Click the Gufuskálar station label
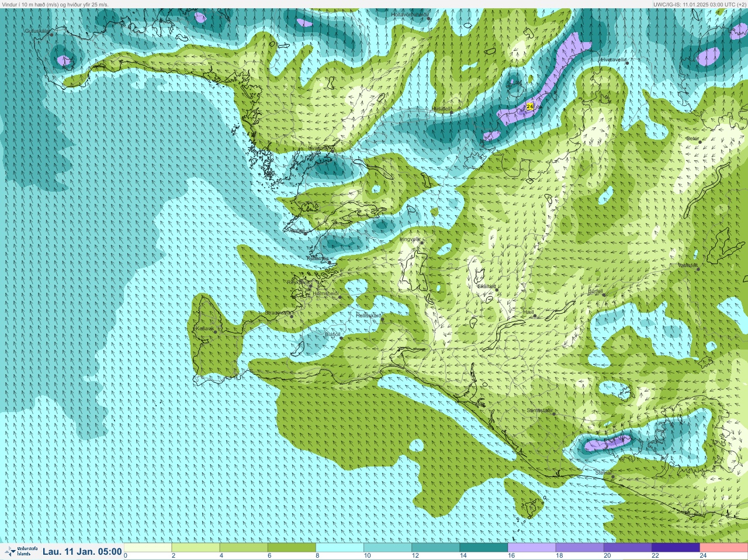This screenshot has height=560, width=748. coord(37,30)
